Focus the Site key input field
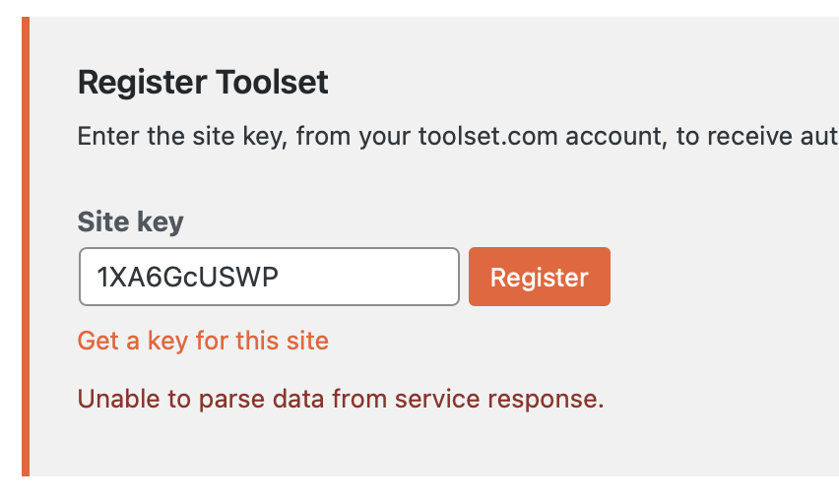Screen dimensions: 839x504 268,278
